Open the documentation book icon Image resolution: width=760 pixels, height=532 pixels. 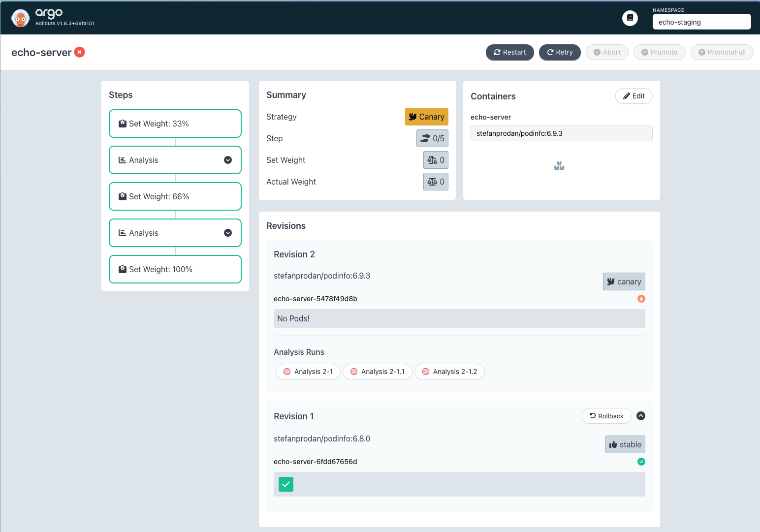coord(630,18)
